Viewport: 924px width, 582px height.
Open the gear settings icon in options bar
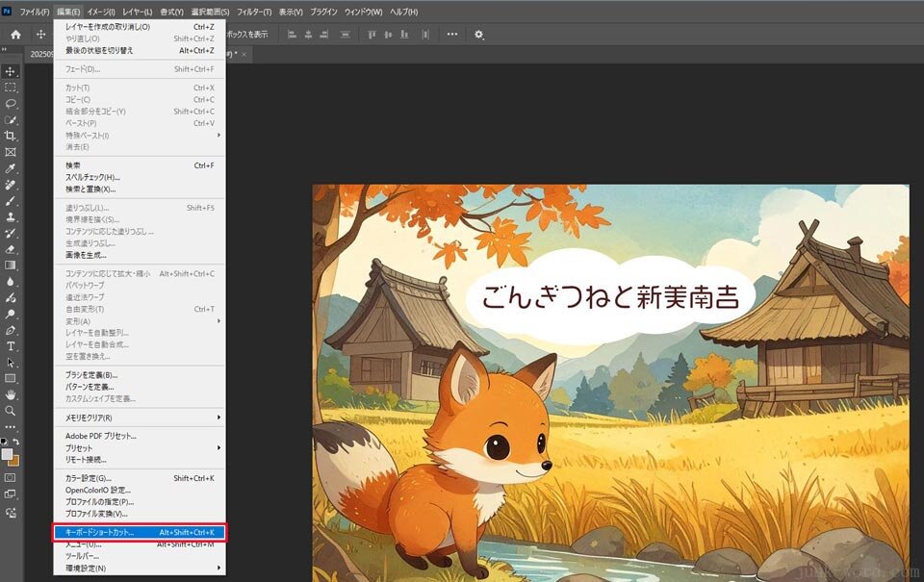coord(479,35)
